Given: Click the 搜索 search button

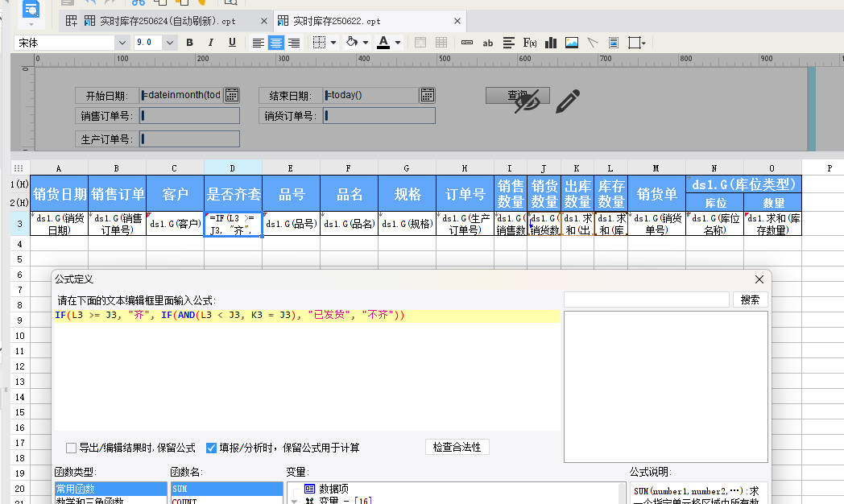Looking at the screenshot, I should tap(750, 300).
